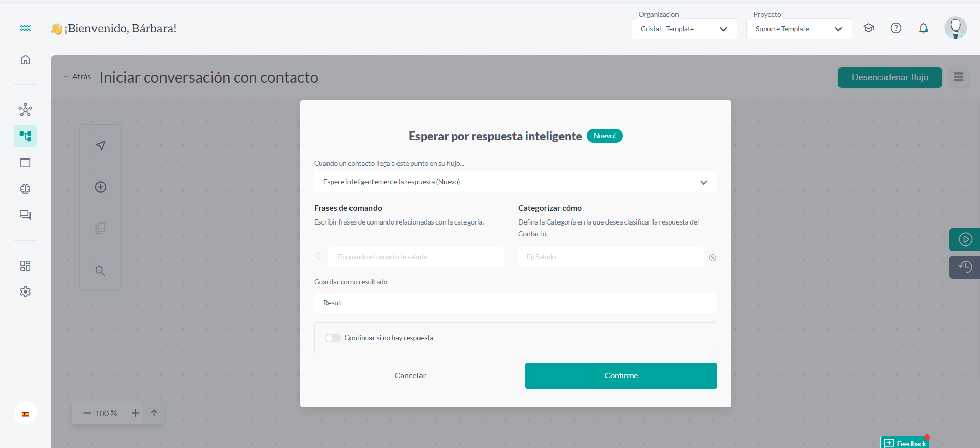Viewport: 980px width, 448px height.
Task: Open the hamburger menu beside Desencadenar flujo
Action: click(958, 77)
